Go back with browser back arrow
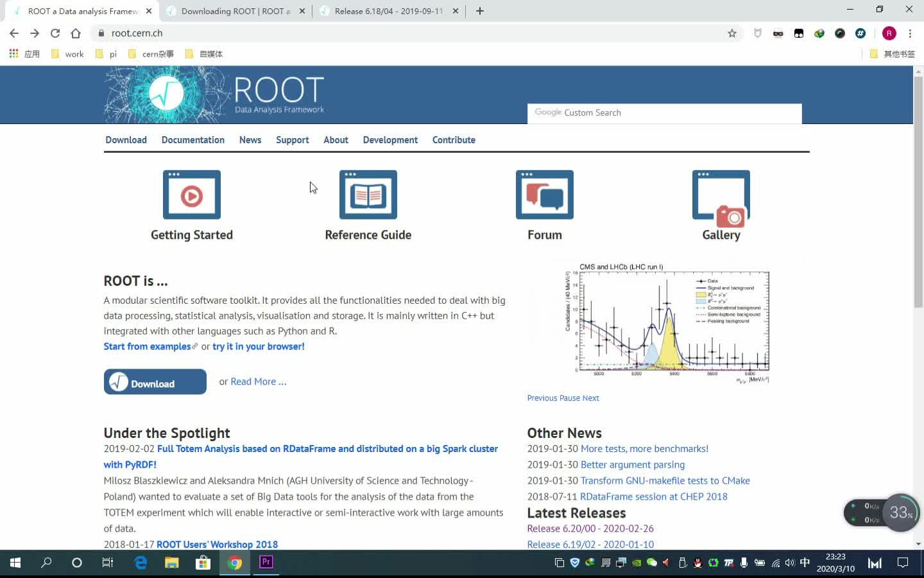 [14, 33]
